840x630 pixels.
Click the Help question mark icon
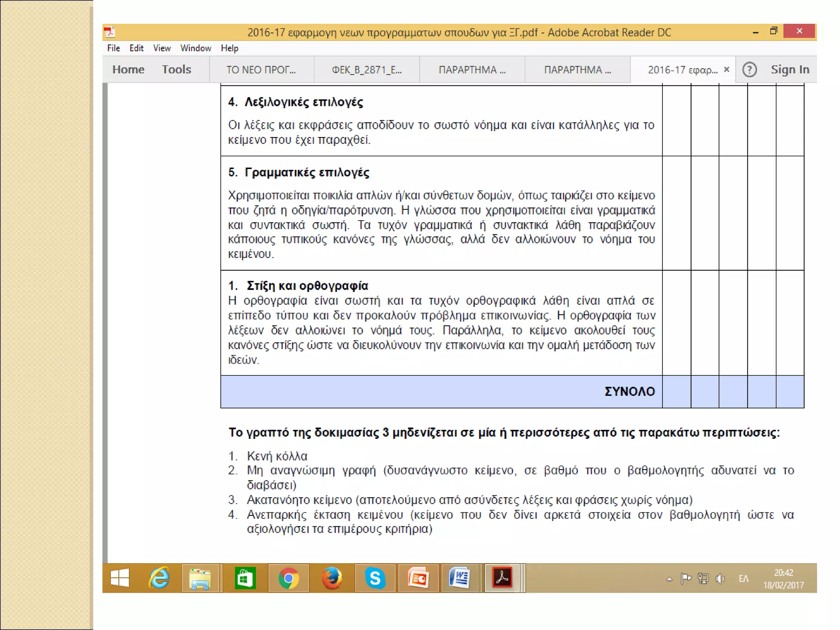pos(749,70)
